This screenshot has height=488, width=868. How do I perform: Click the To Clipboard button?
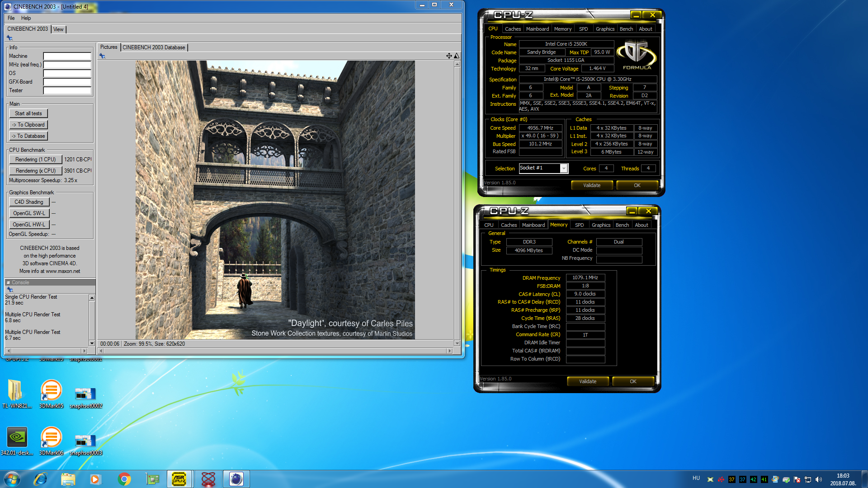coord(28,125)
